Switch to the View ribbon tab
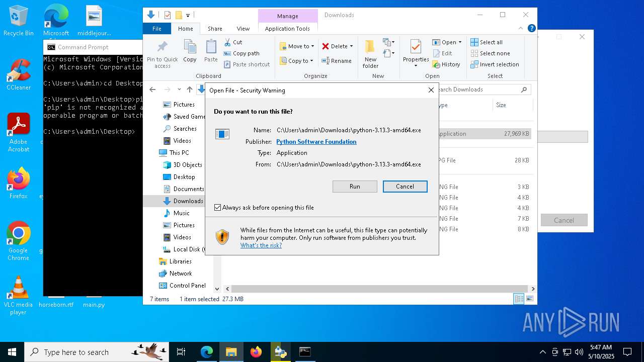The image size is (644, 362). (x=243, y=29)
